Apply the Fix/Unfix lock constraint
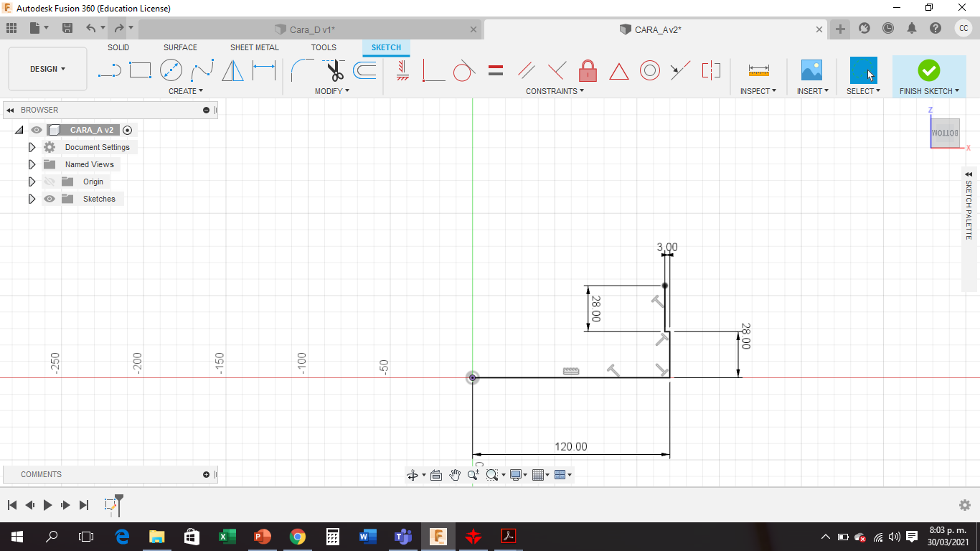980x551 pixels. 588,70
